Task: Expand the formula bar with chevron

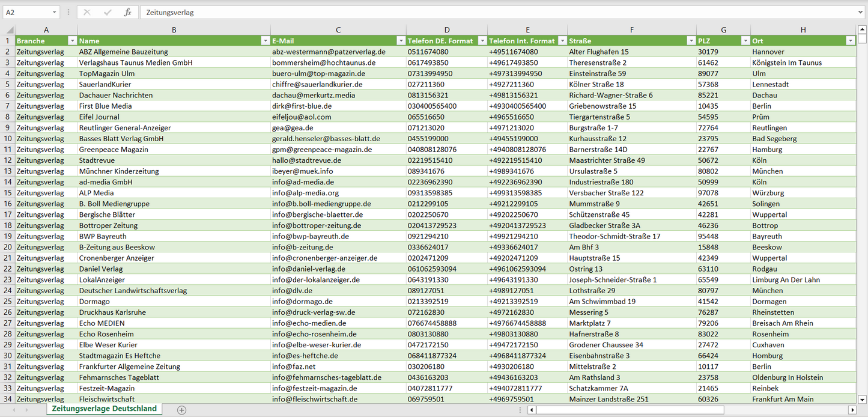Action: pyautogui.click(x=861, y=12)
